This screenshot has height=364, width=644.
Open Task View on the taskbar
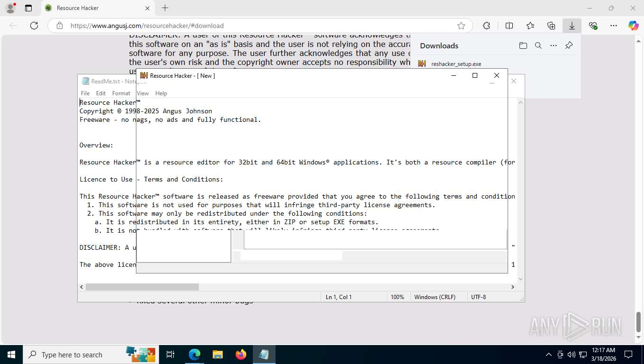170,355
